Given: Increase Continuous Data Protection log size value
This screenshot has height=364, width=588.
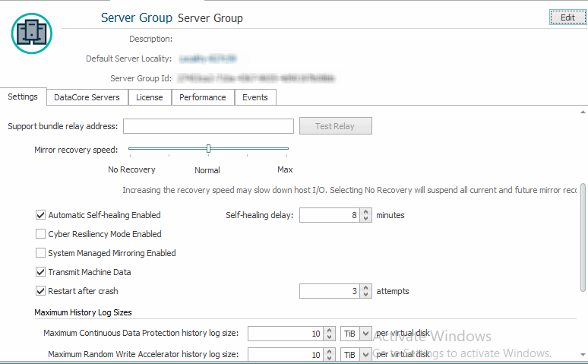Looking at the screenshot, I should coord(329,330).
